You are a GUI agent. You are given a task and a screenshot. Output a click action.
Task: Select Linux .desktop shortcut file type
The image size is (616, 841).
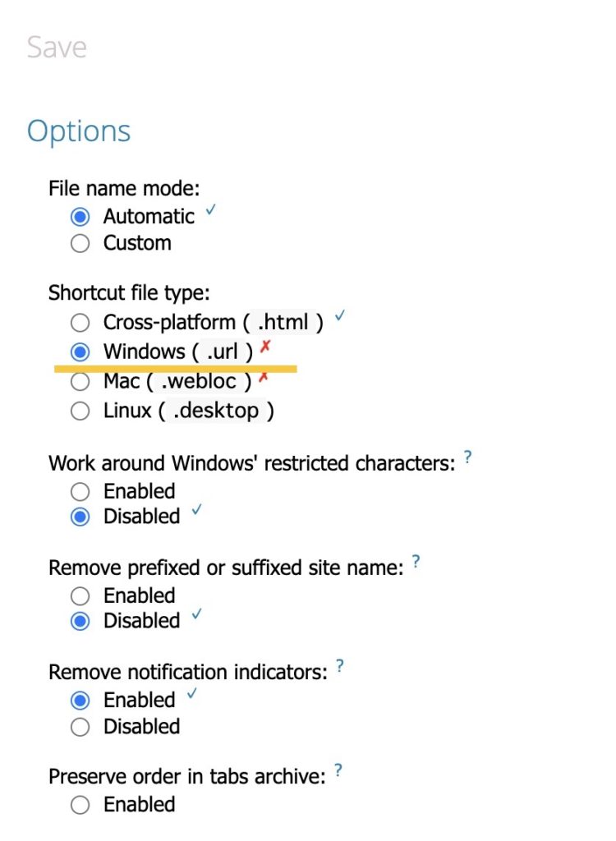coord(80,411)
